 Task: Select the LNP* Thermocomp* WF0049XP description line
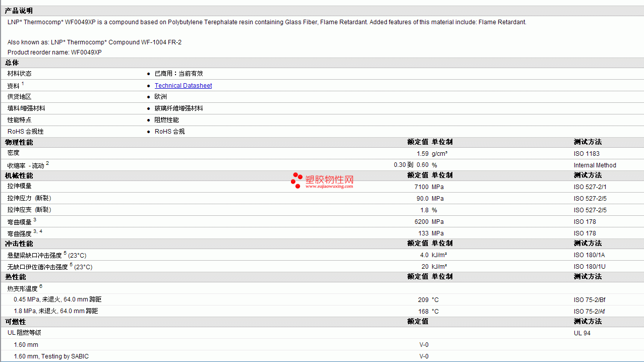click(x=267, y=22)
